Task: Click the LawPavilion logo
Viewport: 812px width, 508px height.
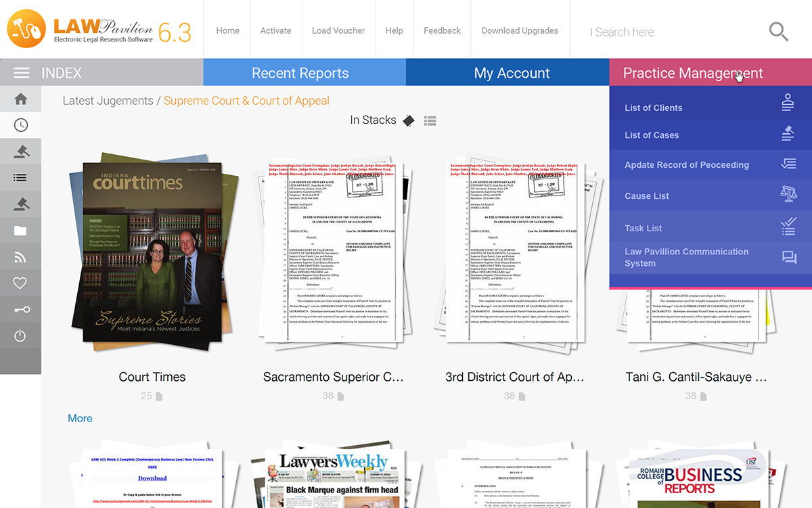Action: point(99,30)
